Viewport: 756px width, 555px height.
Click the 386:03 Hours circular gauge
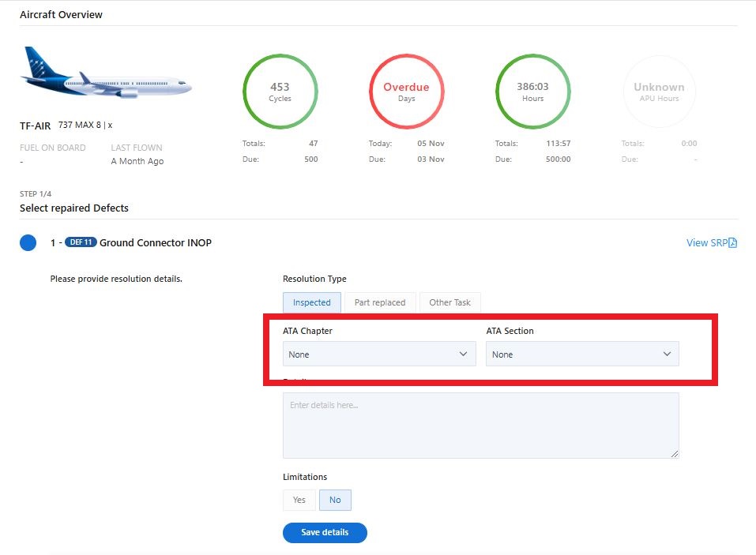pos(532,92)
